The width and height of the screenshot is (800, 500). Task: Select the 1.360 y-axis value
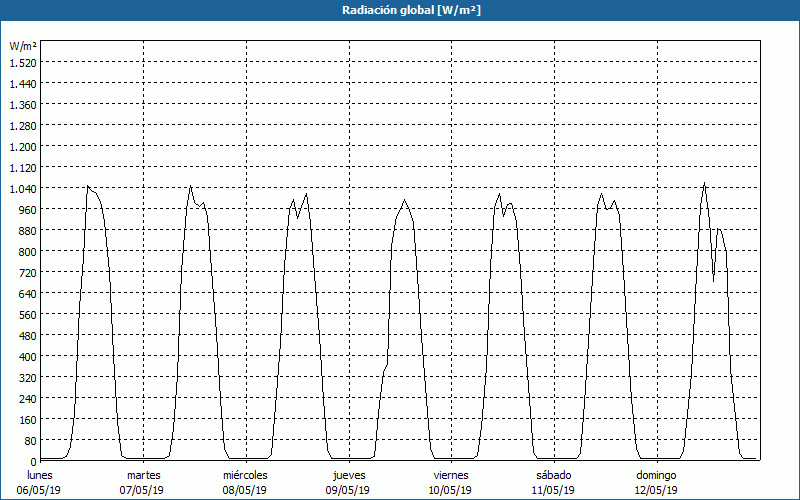[x=23, y=105]
